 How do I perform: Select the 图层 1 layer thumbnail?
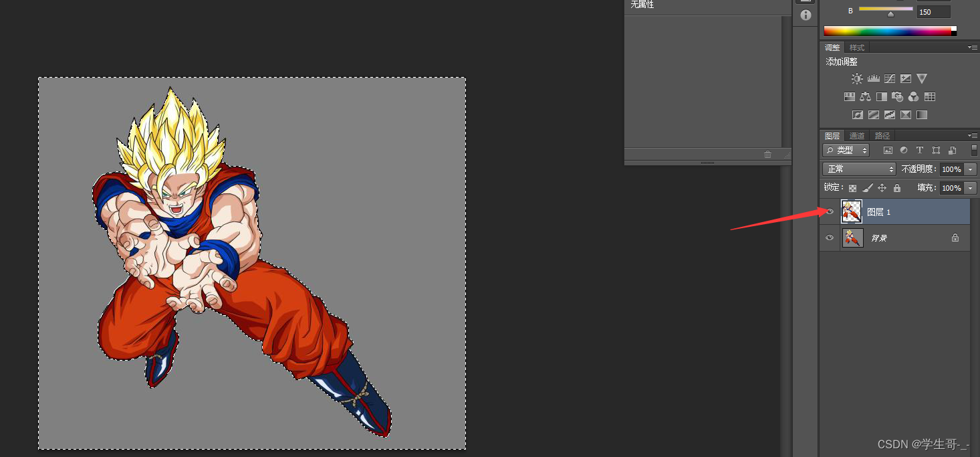tap(852, 211)
